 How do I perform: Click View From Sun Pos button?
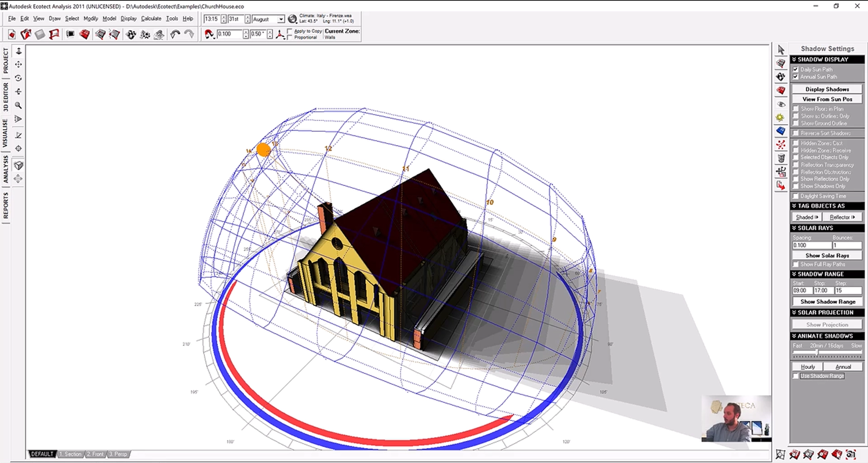[827, 99]
